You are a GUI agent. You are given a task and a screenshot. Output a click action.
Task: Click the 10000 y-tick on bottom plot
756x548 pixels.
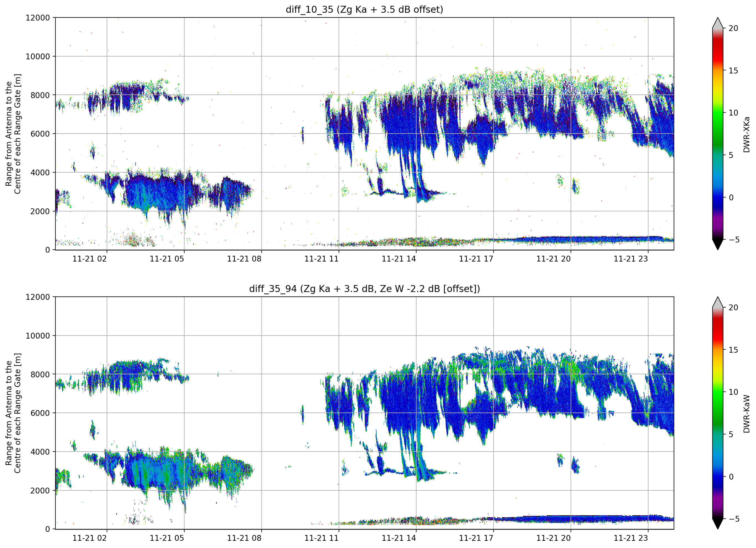point(38,336)
